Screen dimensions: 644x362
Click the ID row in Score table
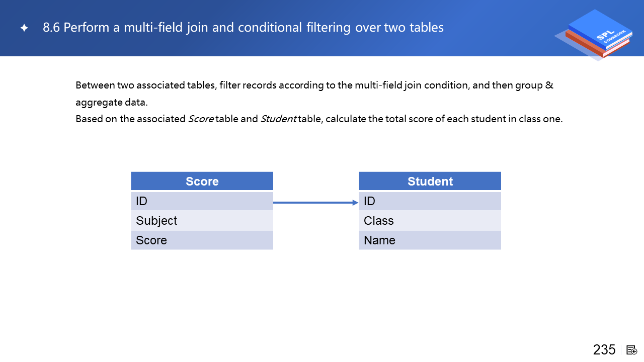click(202, 201)
